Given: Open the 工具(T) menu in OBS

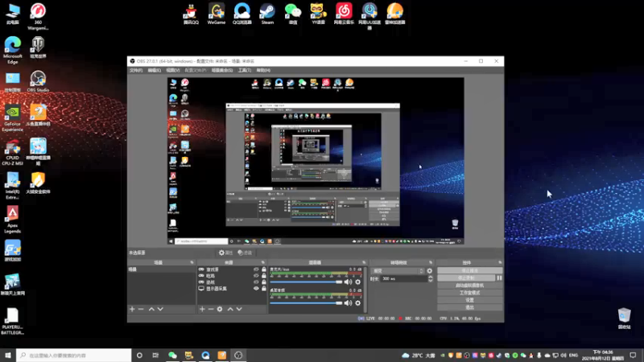Looking at the screenshot, I should click(245, 70).
